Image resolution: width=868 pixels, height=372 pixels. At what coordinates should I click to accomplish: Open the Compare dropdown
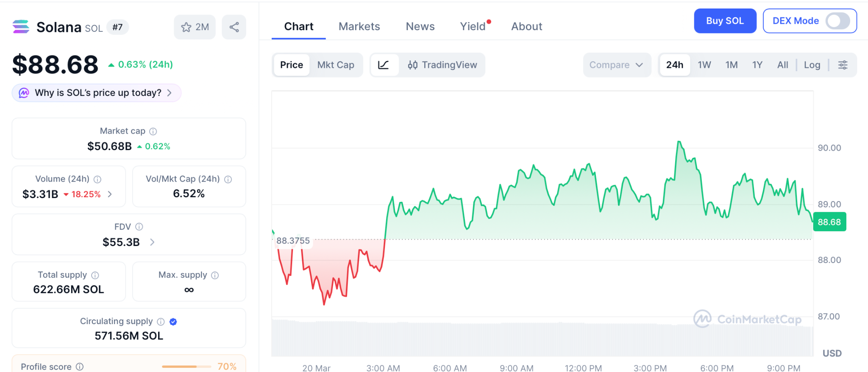616,65
